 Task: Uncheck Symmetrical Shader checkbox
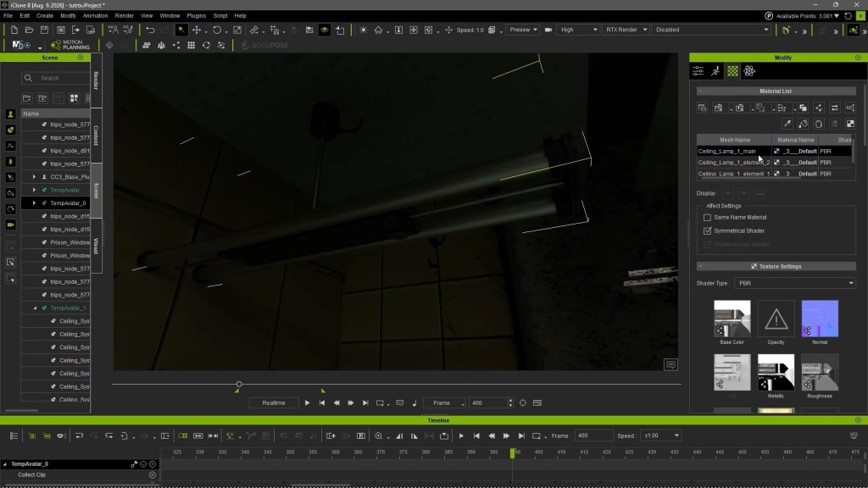click(x=707, y=230)
